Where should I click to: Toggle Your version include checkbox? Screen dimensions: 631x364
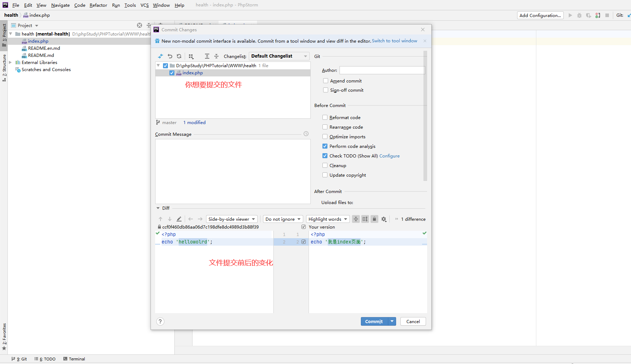[304, 227]
